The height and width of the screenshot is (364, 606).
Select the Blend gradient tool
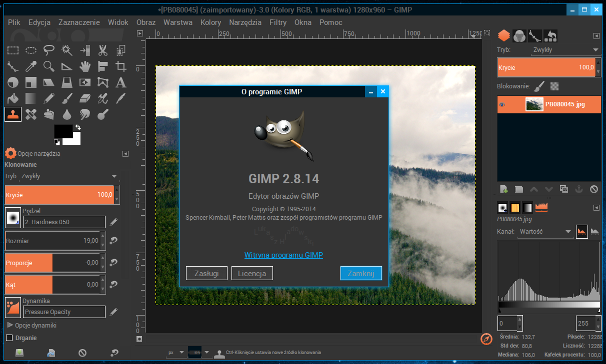click(x=31, y=98)
